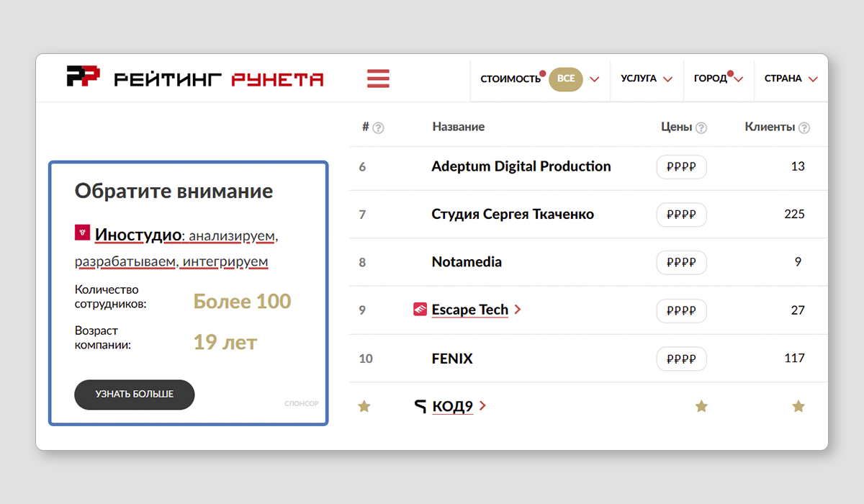Click the КОД9 logo icon
The height and width of the screenshot is (504, 864).
(420, 407)
